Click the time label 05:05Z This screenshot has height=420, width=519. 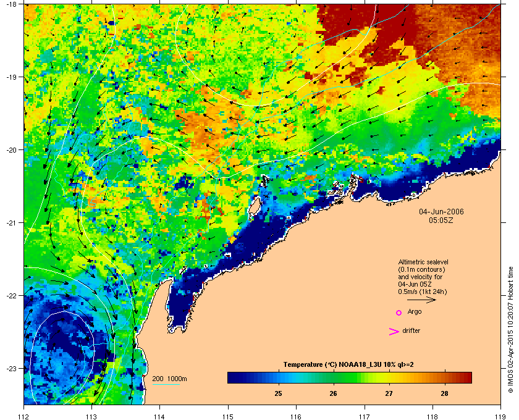[x=441, y=220]
